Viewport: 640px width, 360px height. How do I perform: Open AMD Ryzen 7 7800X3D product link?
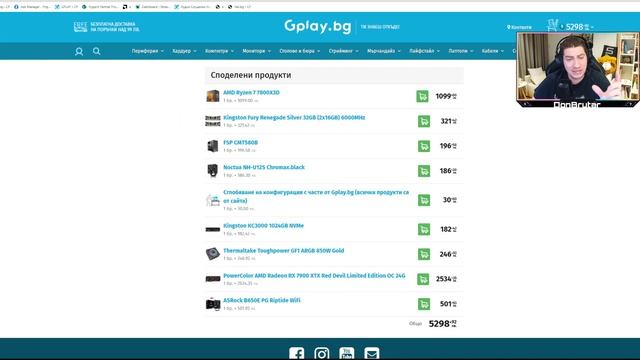(251, 93)
